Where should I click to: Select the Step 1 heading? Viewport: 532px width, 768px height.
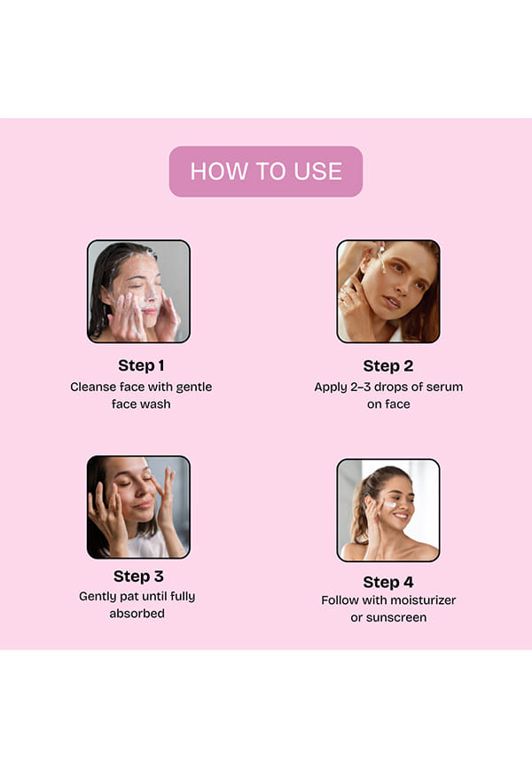141,366
